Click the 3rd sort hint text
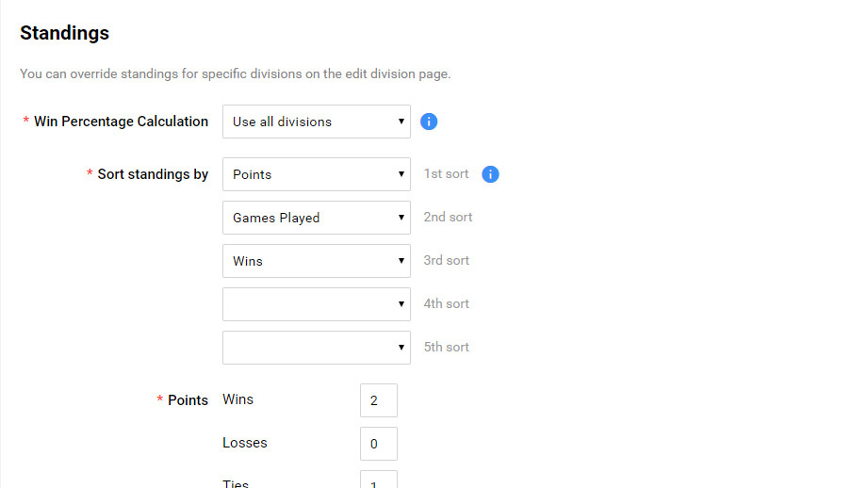The image size is (868, 488). coord(446,261)
